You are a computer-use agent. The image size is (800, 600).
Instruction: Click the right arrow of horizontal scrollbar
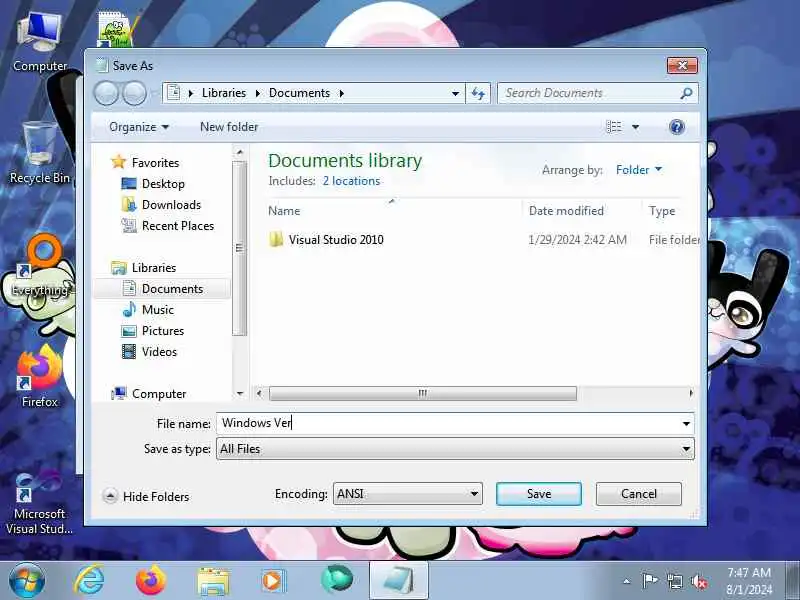click(691, 393)
